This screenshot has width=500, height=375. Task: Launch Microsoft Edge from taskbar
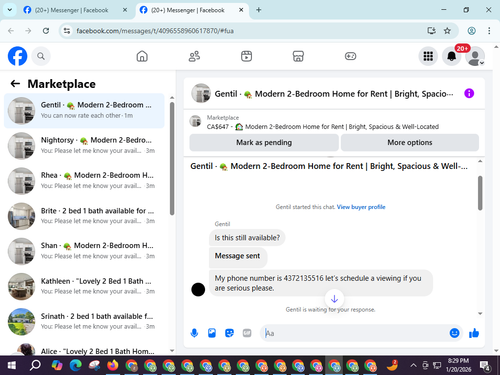click(76, 365)
